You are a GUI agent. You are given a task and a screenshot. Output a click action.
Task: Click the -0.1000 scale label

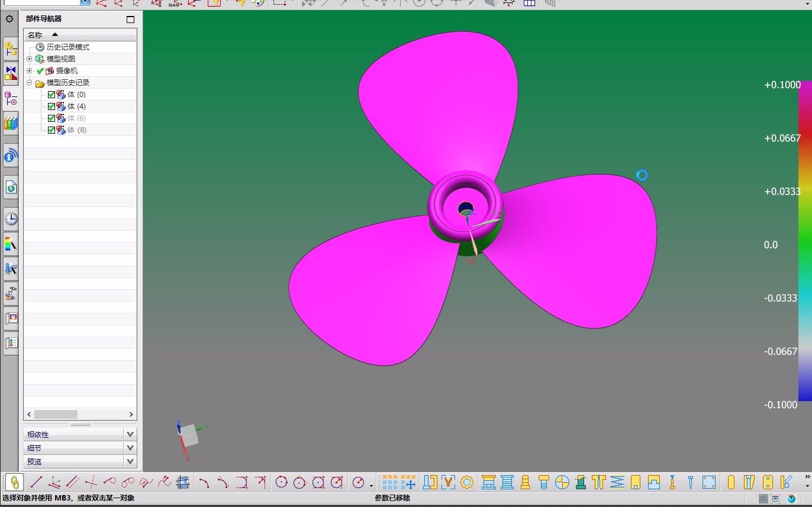coord(781,405)
